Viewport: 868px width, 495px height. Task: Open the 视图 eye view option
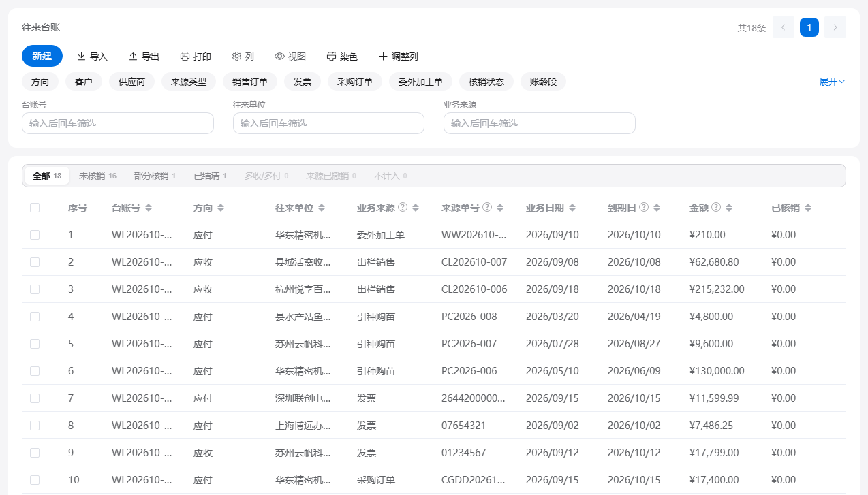[x=290, y=57]
